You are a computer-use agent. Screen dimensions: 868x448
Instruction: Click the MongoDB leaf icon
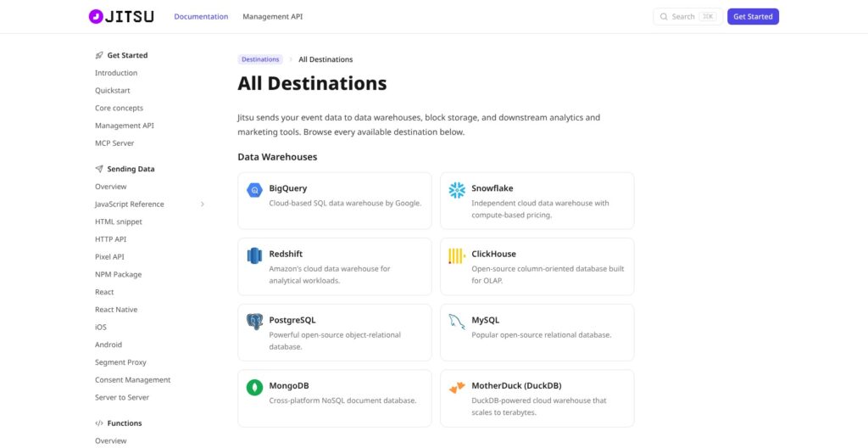point(254,387)
